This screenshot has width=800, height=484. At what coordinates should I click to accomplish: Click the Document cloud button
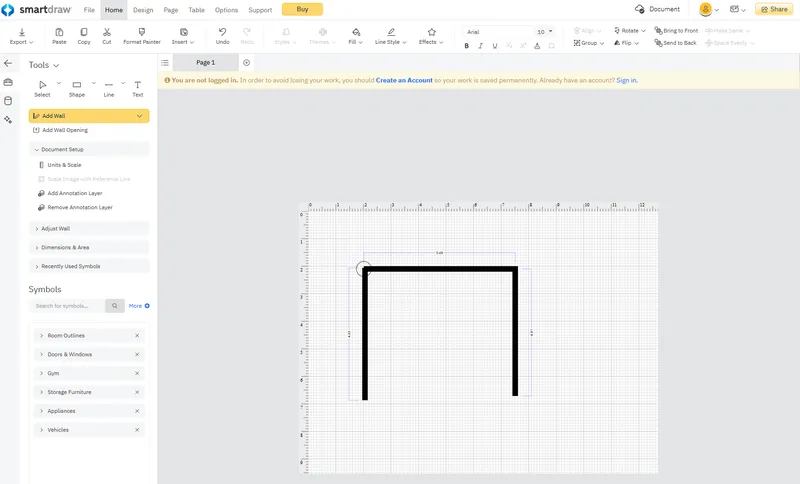658,9
